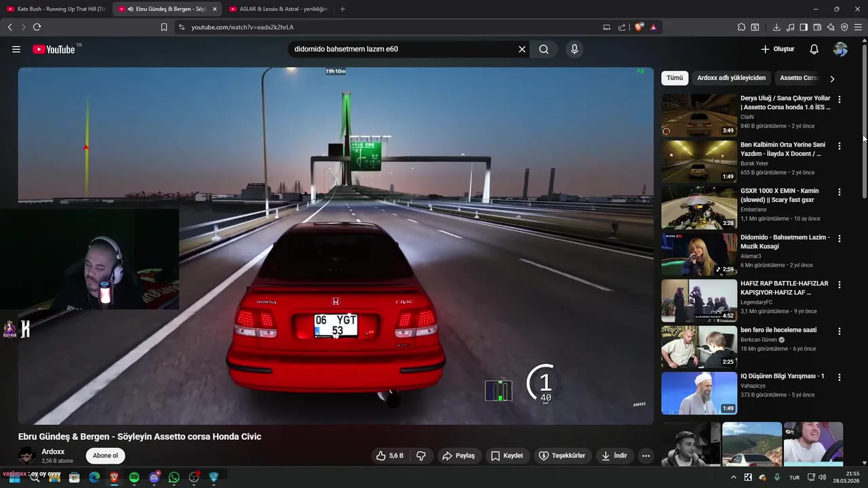Run search with the magnifier button
The image size is (868, 488).
coord(544,49)
